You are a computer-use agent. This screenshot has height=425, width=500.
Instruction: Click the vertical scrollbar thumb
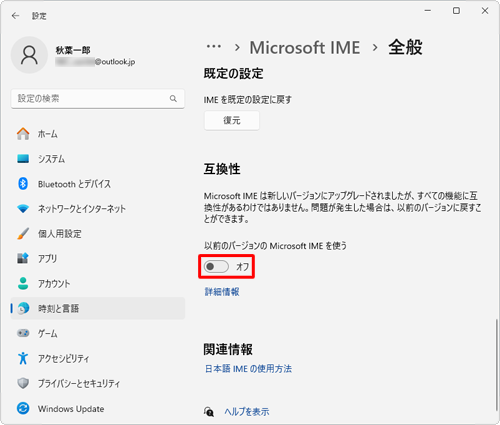point(497,365)
